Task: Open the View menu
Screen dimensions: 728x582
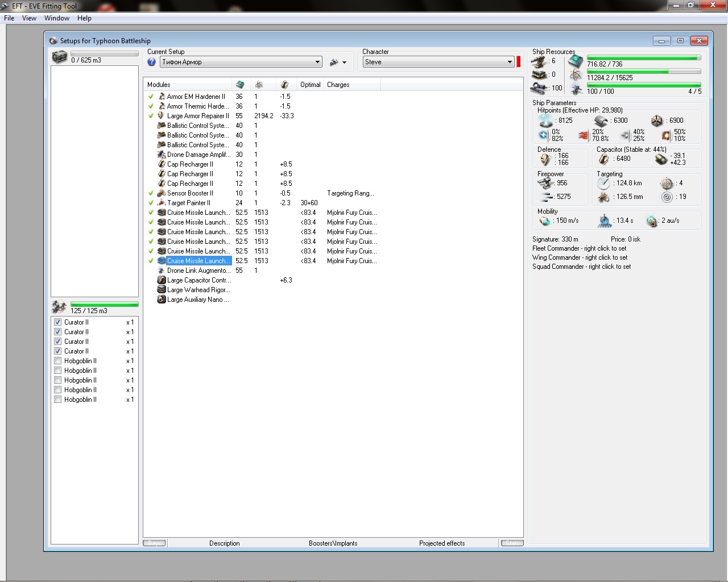Action: [29, 18]
